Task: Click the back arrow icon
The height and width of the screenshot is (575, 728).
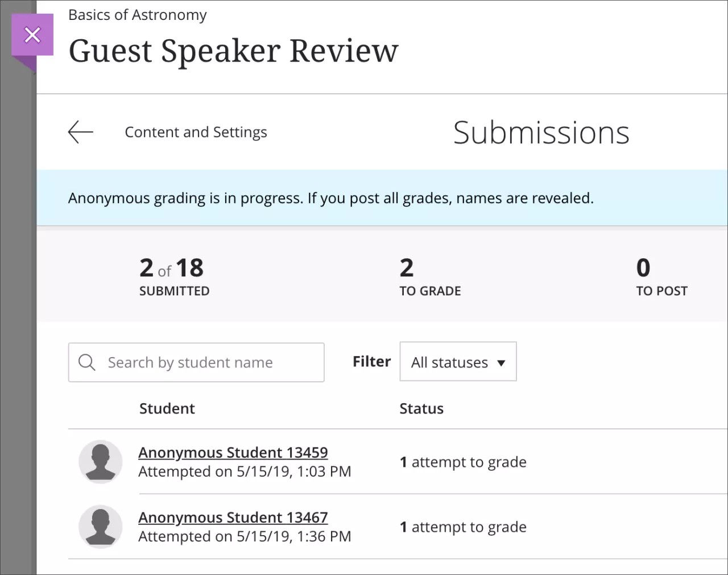Action: [80, 132]
